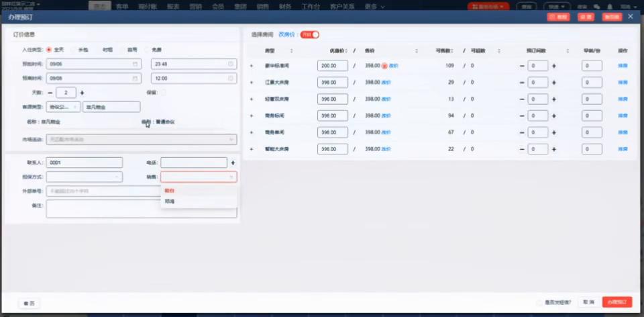Screen dimensions: 644x317
Task: Click the chat bubble icon in the top bar
Action: click(x=597, y=7)
